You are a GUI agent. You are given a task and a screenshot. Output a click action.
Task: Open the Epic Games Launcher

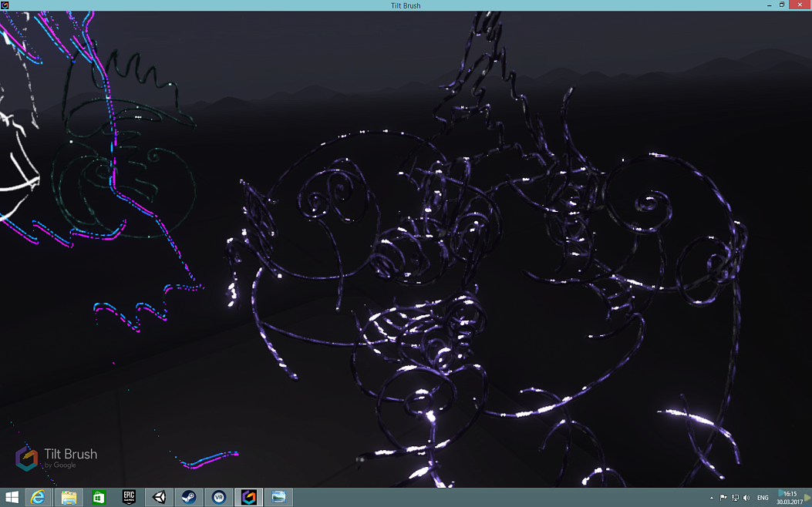[x=129, y=498]
